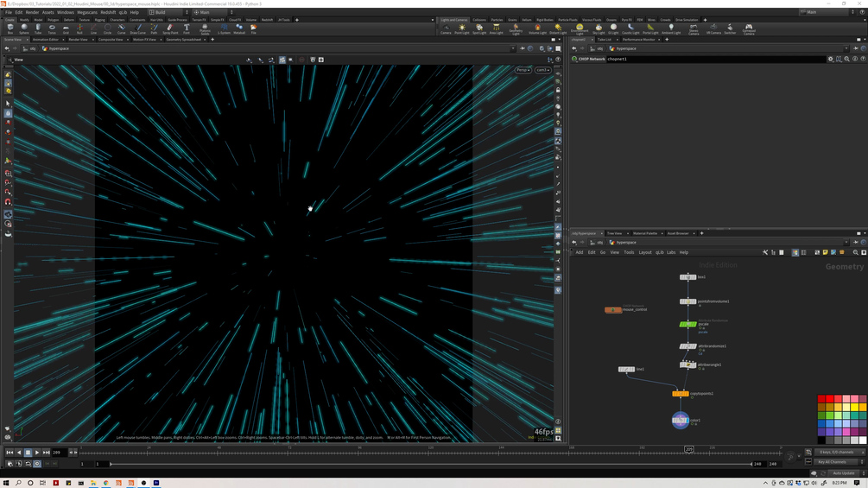
Task: Click the current frame marker on timeline
Action: [x=688, y=449]
